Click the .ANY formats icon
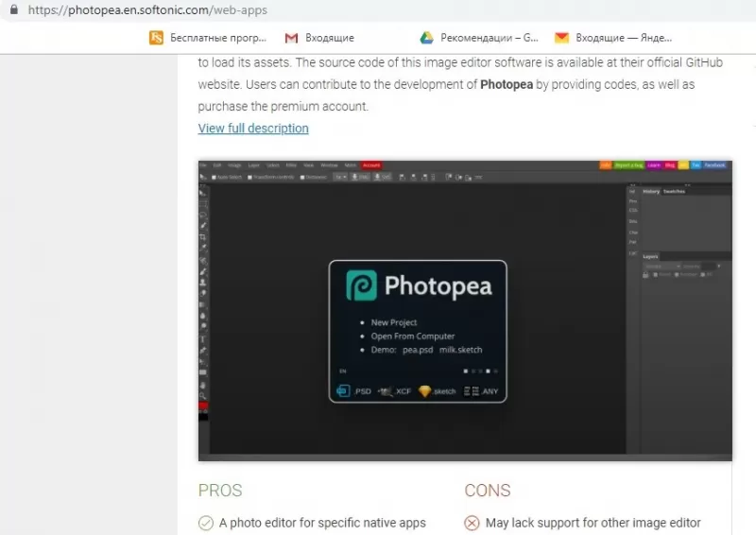Viewport: 756px width, 535px height. (x=472, y=391)
